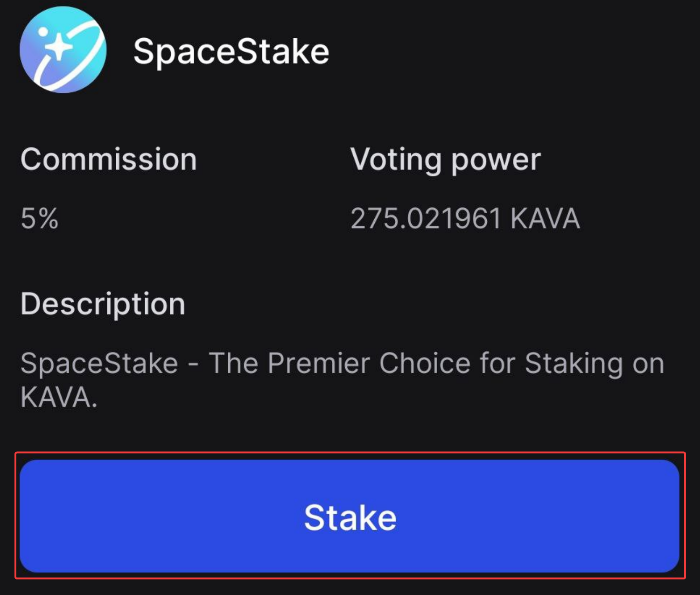This screenshot has width=700, height=595.
Task: Tap the sparkle star inside the logo
Action: click(x=59, y=48)
